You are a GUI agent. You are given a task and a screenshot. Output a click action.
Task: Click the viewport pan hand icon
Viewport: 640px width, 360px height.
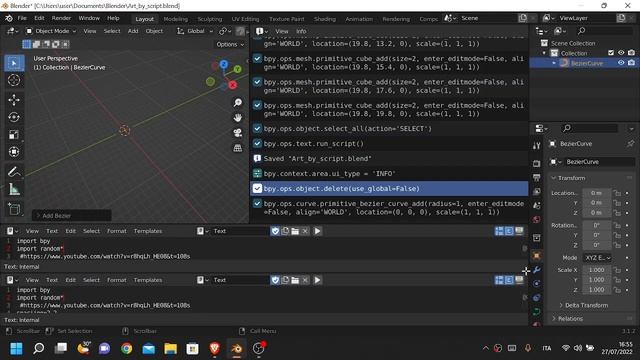[238, 118]
